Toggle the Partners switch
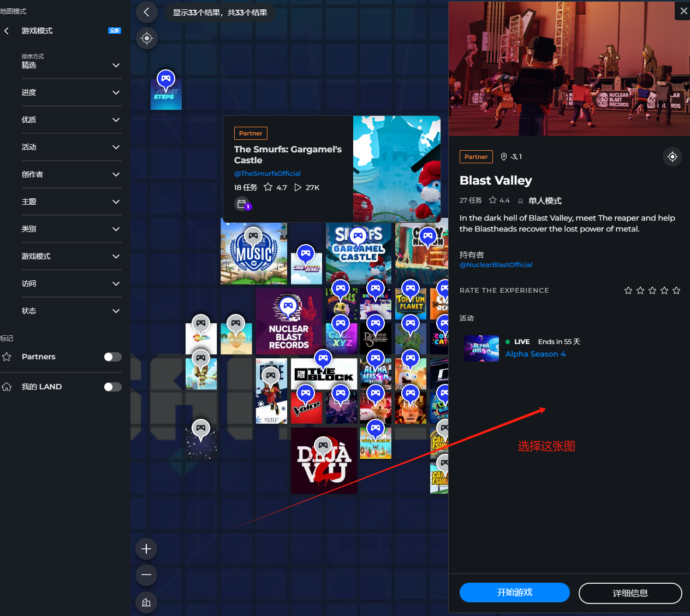The width and height of the screenshot is (690, 616). tap(112, 357)
